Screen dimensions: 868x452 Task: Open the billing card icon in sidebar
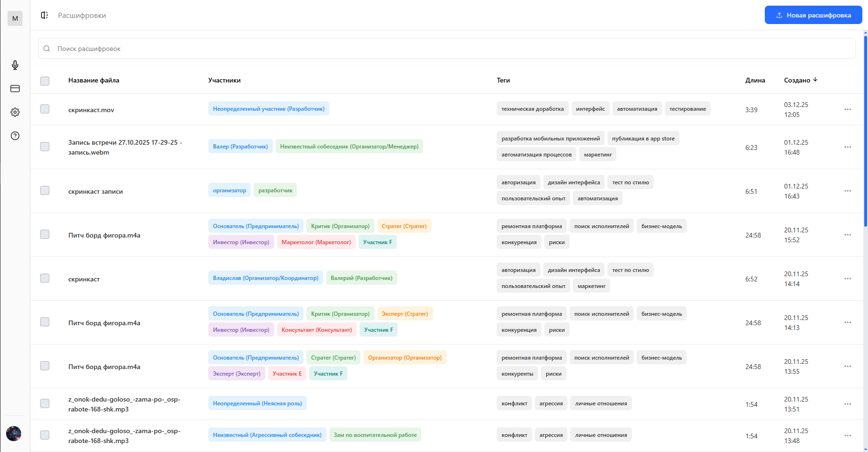(x=15, y=89)
